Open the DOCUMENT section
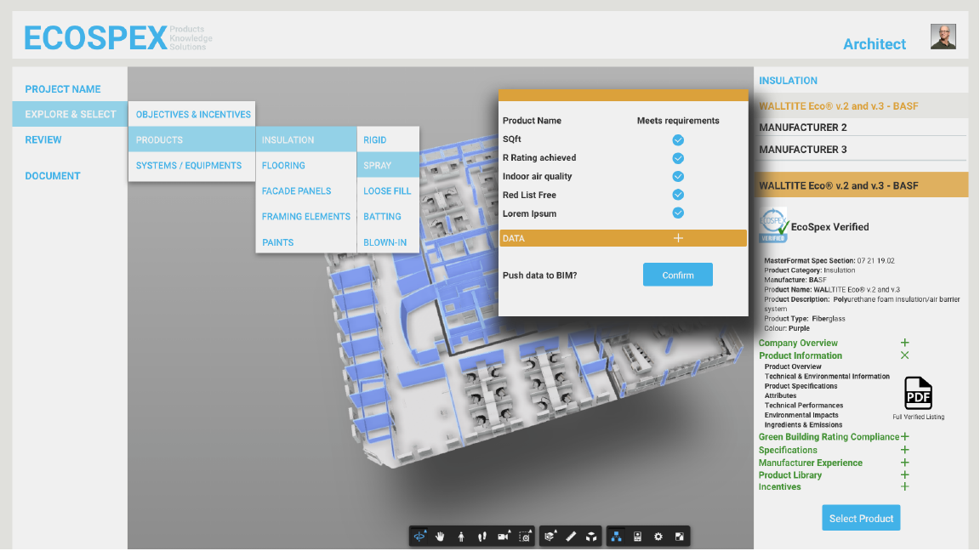The image size is (980, 551). [x=53, y=176]
